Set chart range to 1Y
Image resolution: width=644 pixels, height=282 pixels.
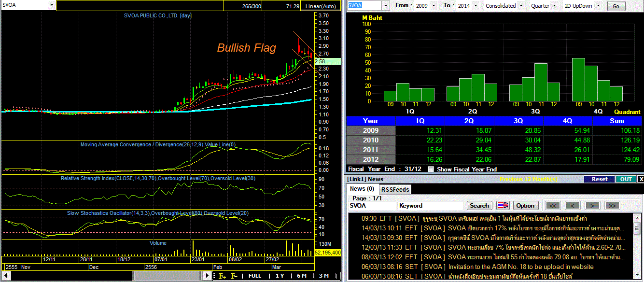(280, 276)
